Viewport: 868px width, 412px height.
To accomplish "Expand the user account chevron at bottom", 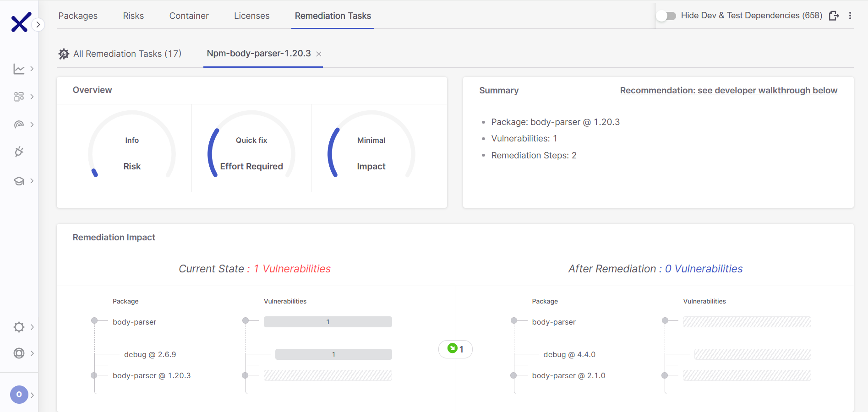I will 32,395.
